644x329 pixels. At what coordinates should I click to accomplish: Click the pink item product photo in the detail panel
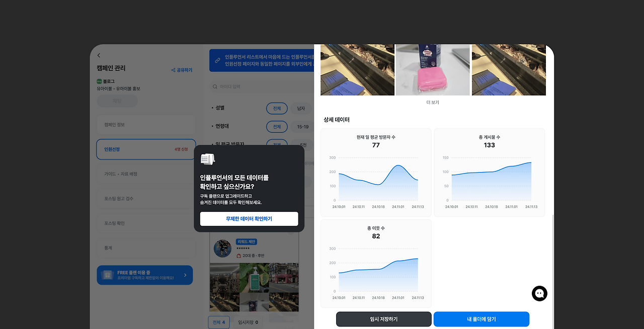(433, 70)
